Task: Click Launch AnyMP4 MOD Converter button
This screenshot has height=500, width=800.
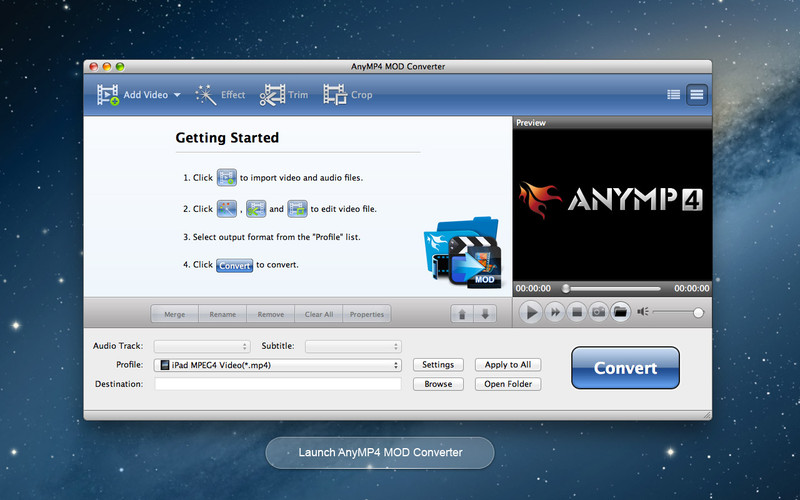Action: click(x=380, y=453)
